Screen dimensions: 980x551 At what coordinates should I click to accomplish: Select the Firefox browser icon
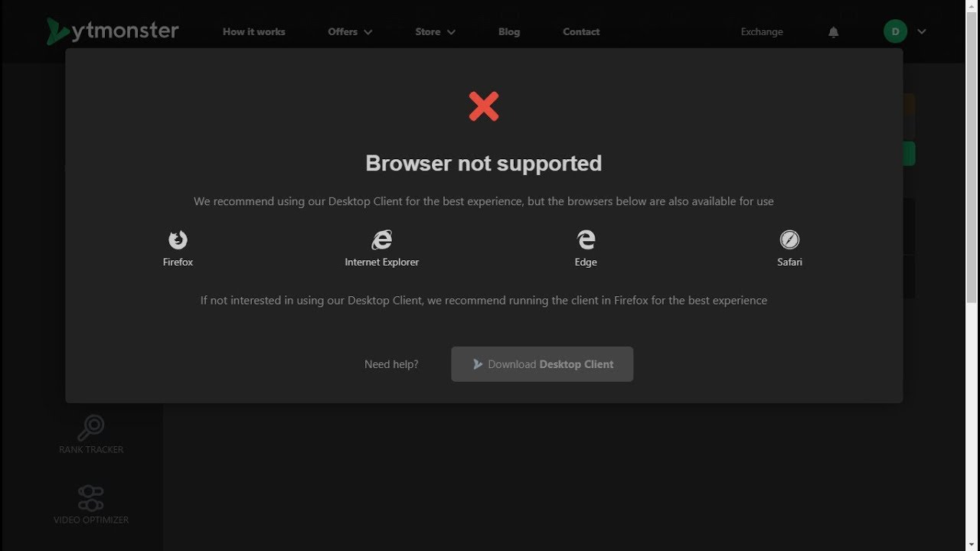click(178, 240)
